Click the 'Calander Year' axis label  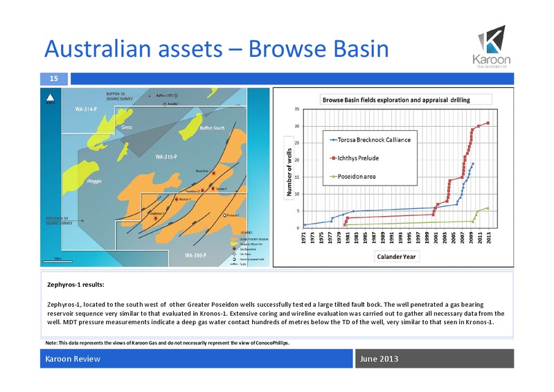coord(396,257)
